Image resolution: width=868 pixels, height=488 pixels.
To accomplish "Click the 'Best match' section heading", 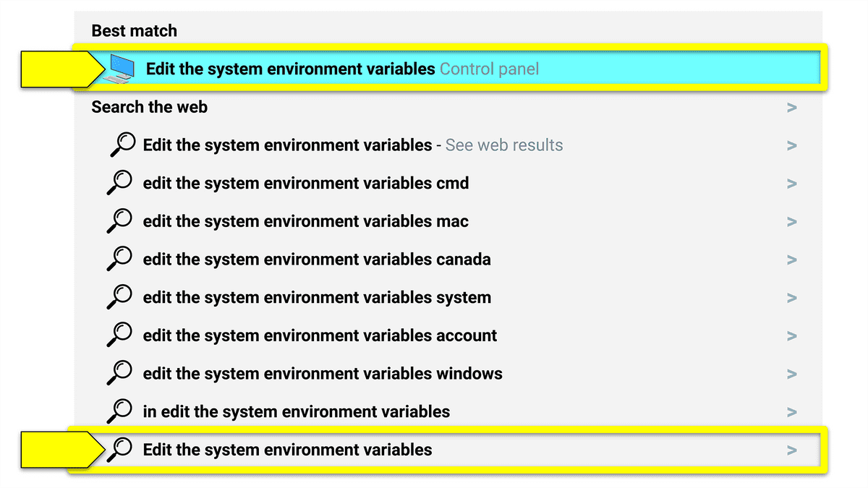I will click(135, 31).
